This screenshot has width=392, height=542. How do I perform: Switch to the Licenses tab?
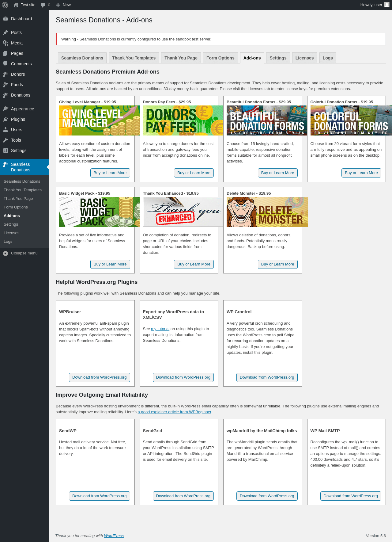304,58
